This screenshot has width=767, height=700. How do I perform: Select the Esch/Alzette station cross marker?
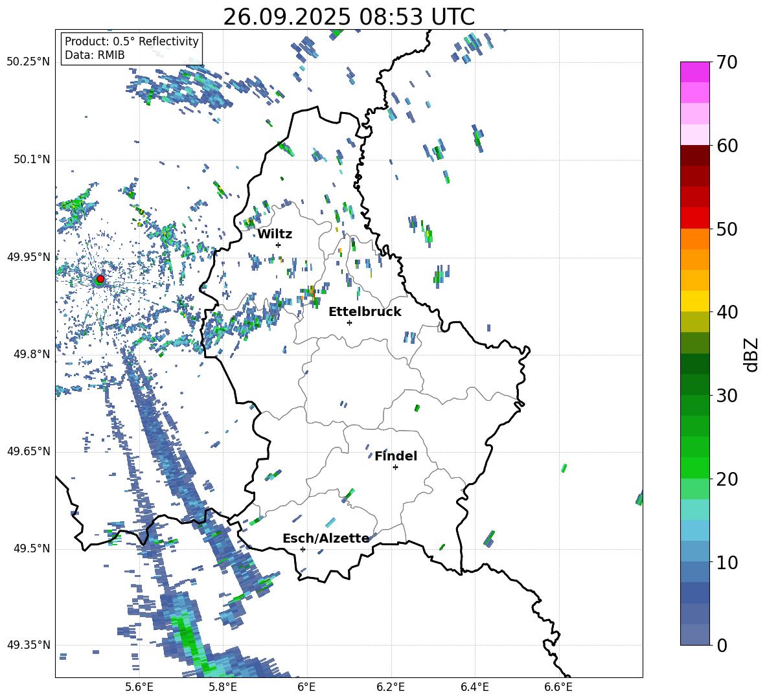(303, 549)
